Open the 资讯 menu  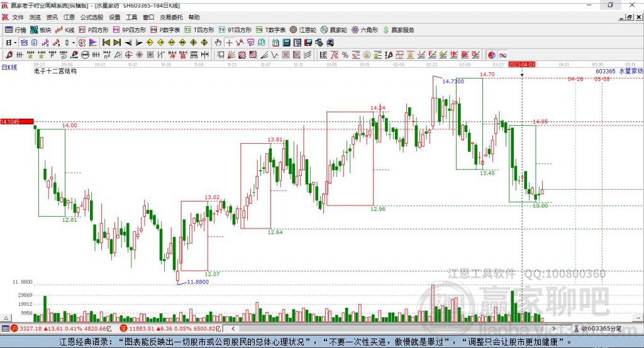(52, 17)
